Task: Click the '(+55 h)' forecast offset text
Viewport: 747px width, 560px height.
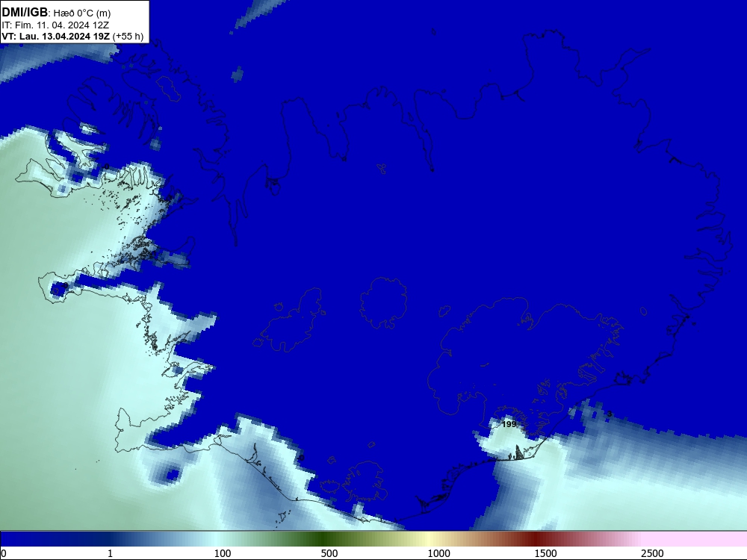Action: 128,37
